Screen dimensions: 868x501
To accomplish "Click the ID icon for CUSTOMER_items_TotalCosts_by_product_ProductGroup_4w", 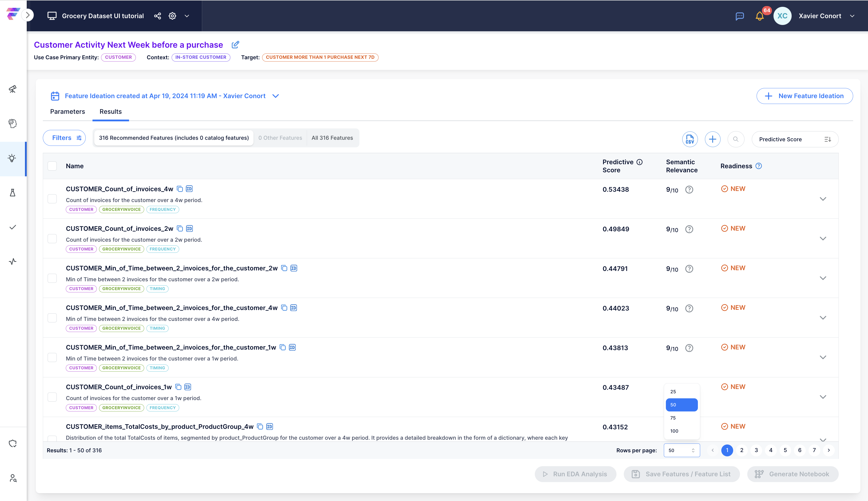I will (x=269, y=426).
